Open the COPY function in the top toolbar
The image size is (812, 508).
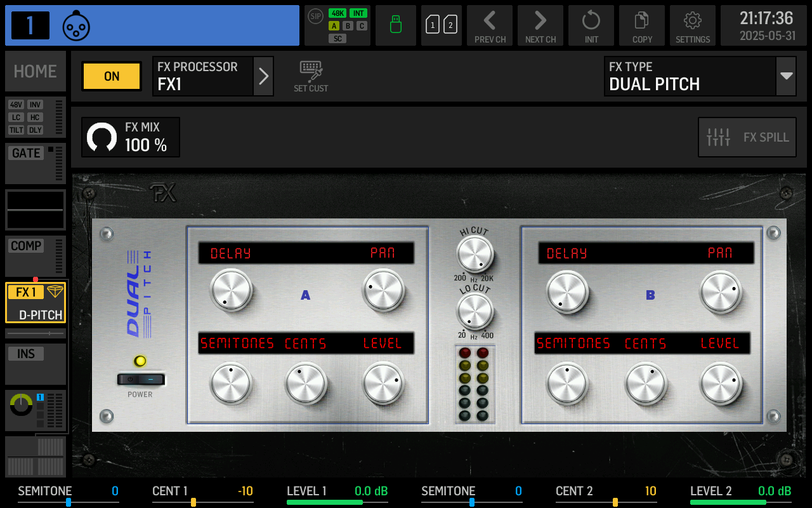[641, 25]
